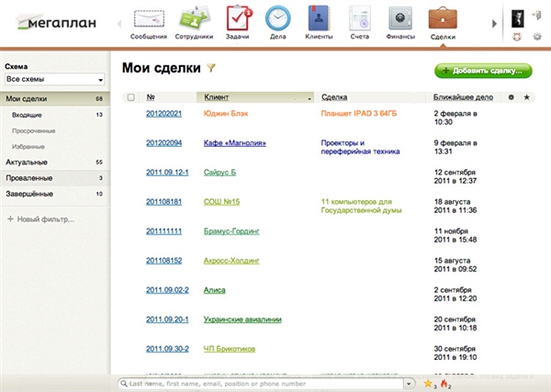Screen dimensions: 551x392
Task: Click the gear column header icon
Action: click(x=512, y=97)
